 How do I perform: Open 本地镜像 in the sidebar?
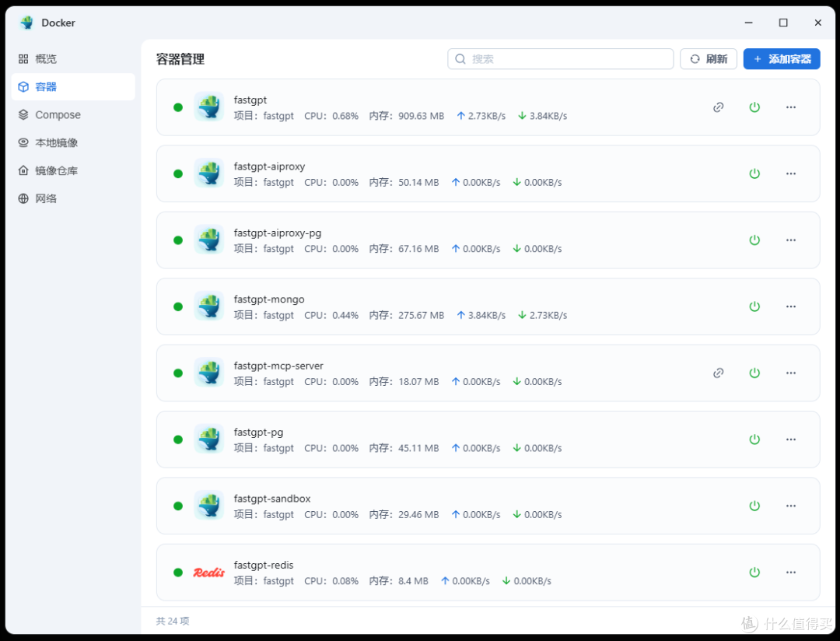click(x=56, y=143)
